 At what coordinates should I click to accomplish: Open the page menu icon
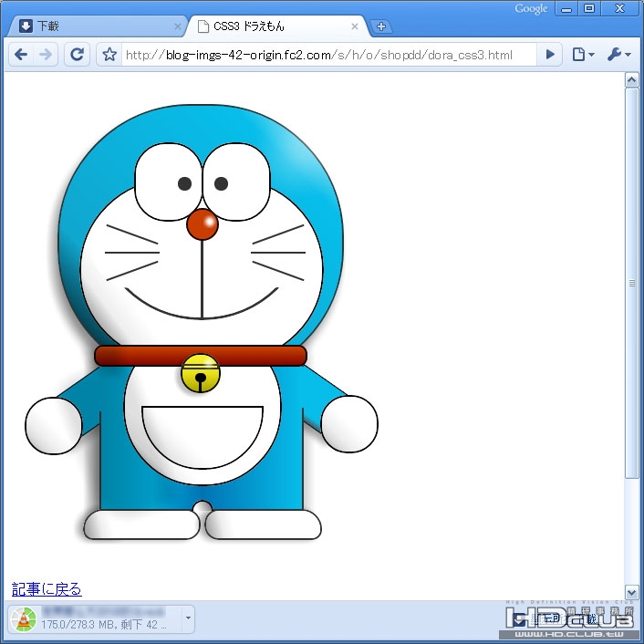pyautogui.click(x=583, y=54)
